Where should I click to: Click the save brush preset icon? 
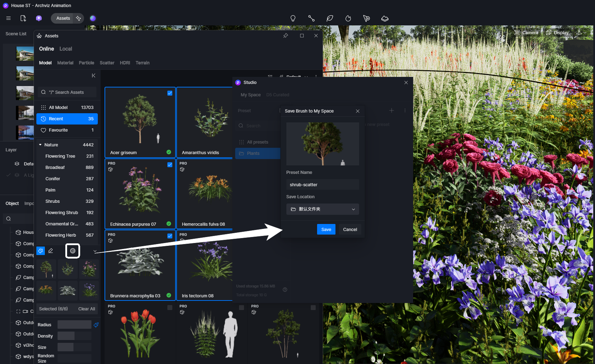tap(73, 251)
